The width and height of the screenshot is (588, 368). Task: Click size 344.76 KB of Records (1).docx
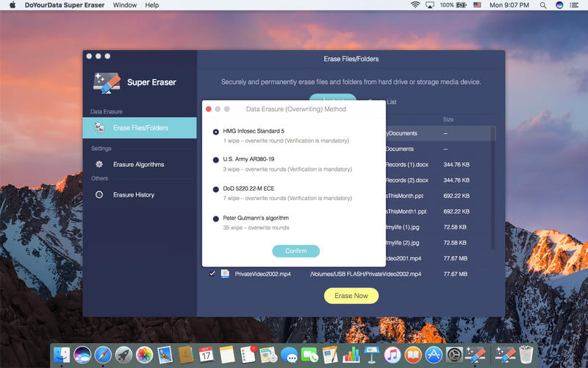(456, 164)
